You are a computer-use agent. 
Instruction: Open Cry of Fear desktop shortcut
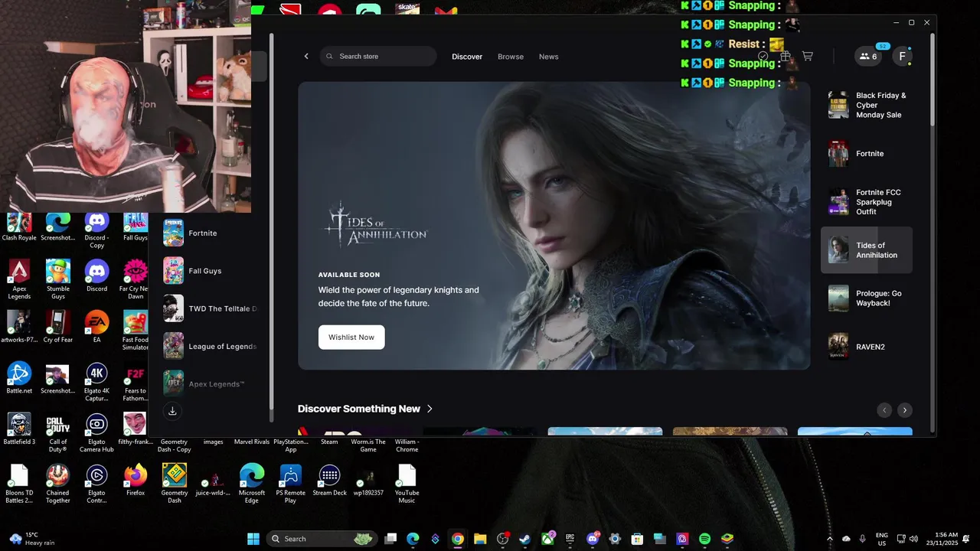point(58,327)
